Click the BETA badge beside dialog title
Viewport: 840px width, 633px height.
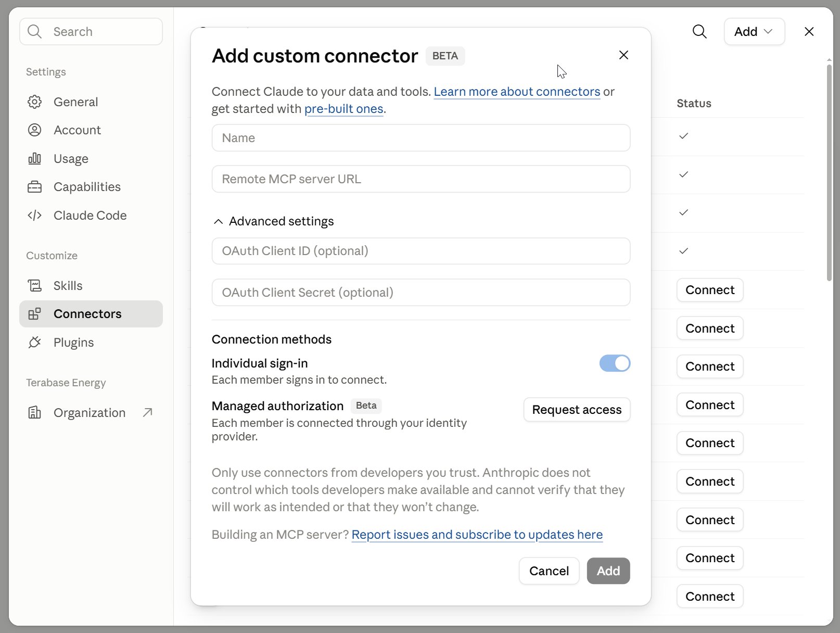tap(445, 56)
